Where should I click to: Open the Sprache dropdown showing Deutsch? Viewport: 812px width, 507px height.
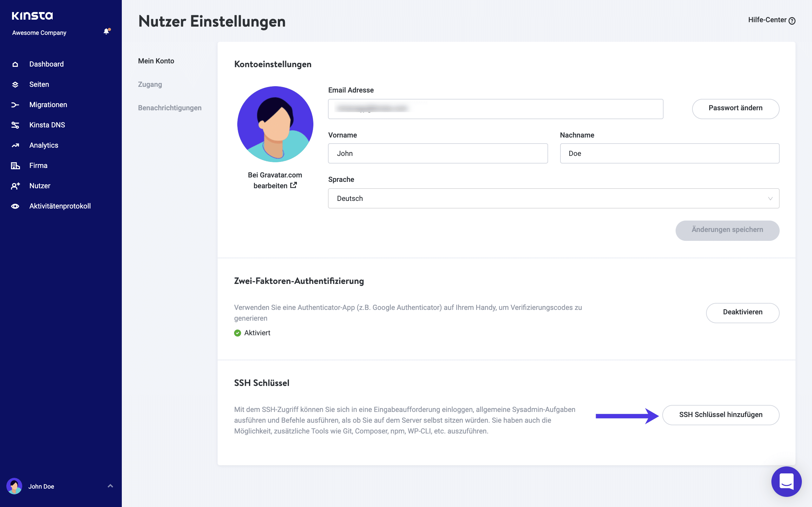(x=553, y=198)
